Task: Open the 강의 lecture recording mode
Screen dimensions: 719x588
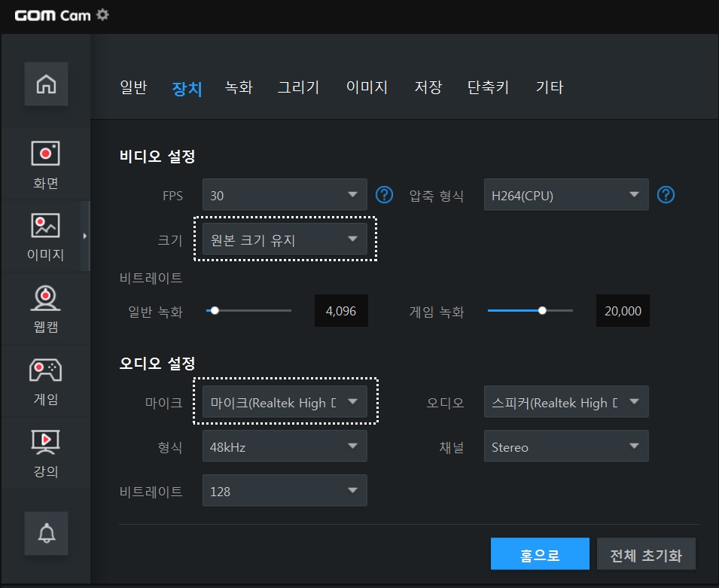Action: (x=45, y=452)
